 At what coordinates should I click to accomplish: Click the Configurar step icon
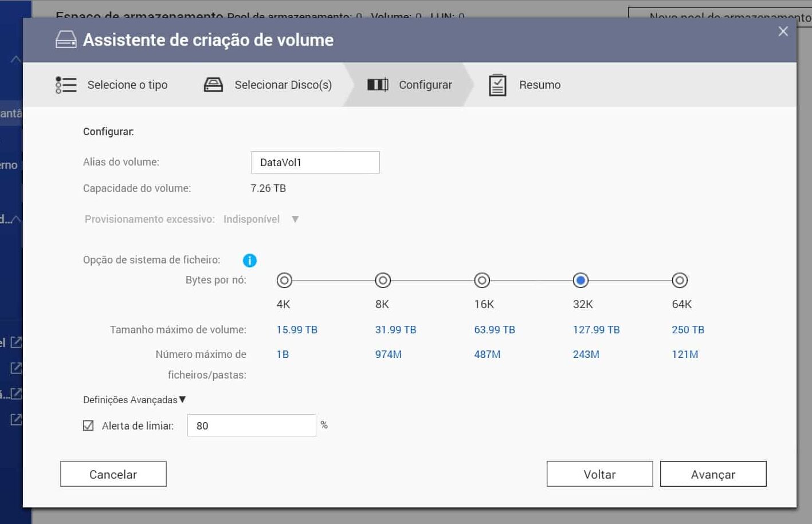378,85
